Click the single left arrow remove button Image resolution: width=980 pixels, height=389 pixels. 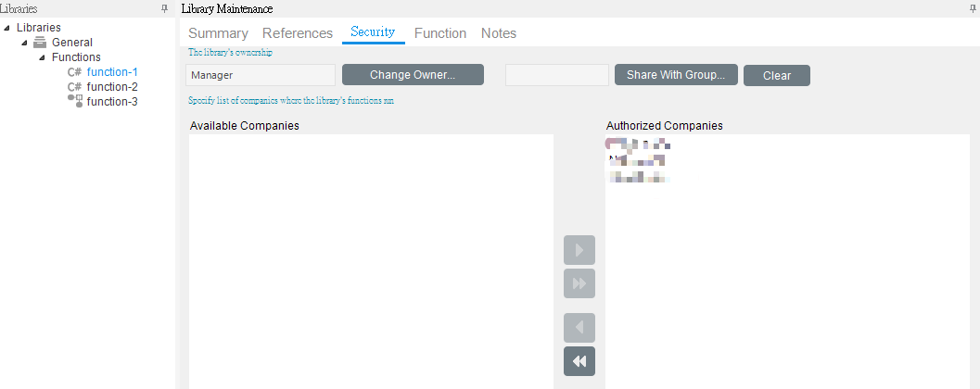[x=579, y=328]
